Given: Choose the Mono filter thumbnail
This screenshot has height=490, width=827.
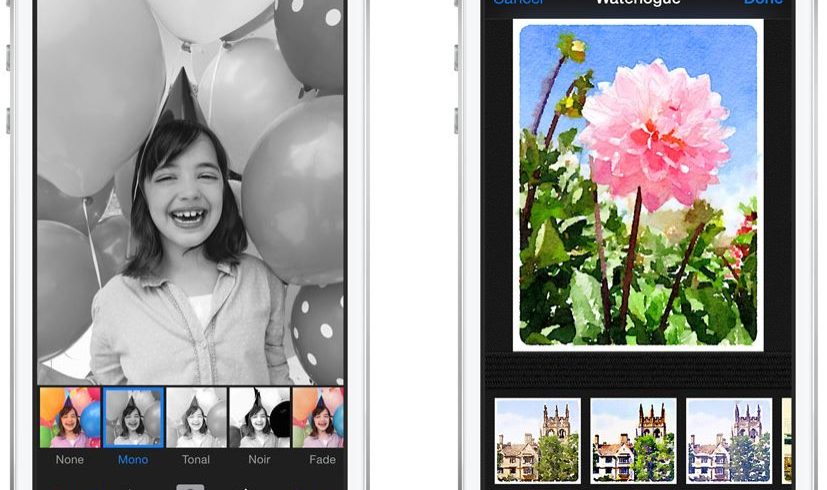Looking at the screenshot, I should pos(133,417).
